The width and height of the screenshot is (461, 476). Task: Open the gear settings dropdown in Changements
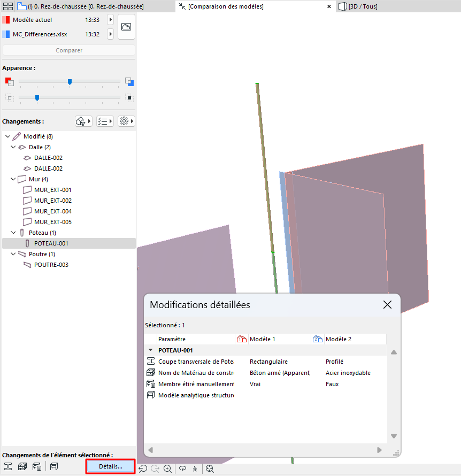click(x=126, y=121)
